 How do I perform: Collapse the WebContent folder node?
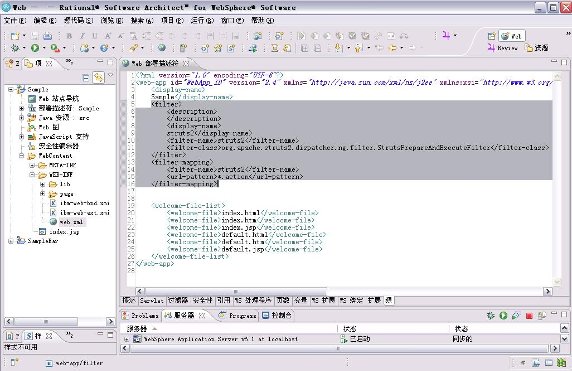(x=22, y=155)
